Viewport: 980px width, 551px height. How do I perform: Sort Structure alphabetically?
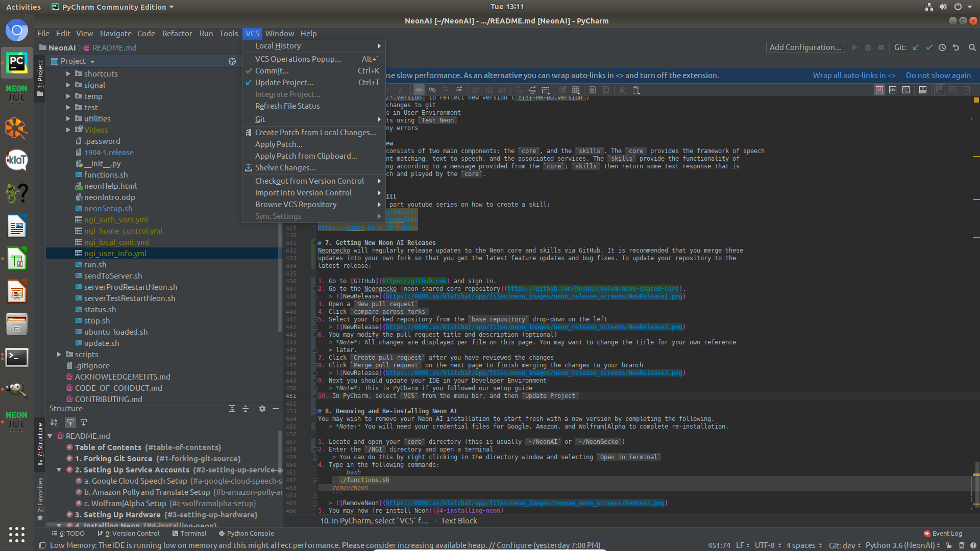[x=54, y=422]
